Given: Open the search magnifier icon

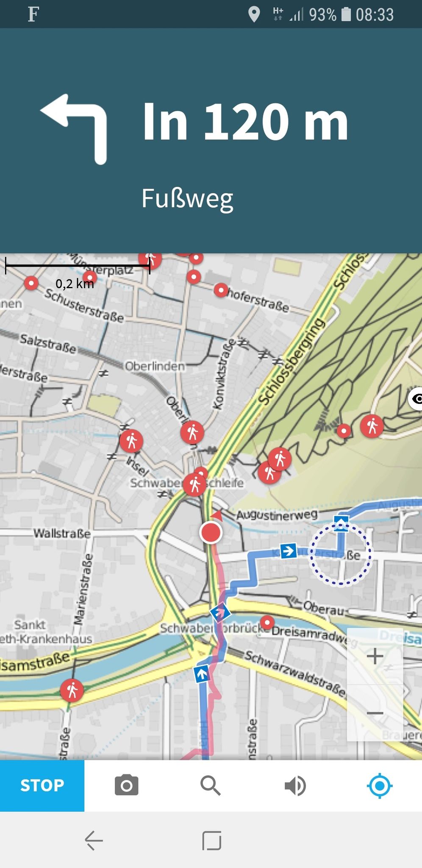Looking at the screenshot, I should pos(211,785).
